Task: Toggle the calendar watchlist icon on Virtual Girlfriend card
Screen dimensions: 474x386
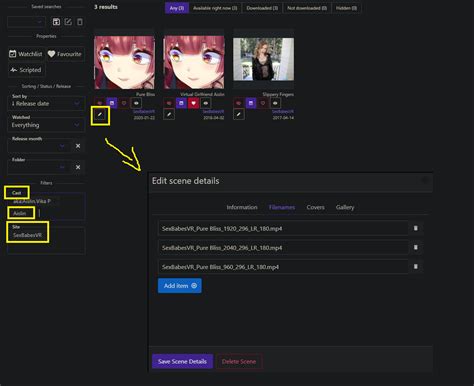Action: click(x=181, y=103)
